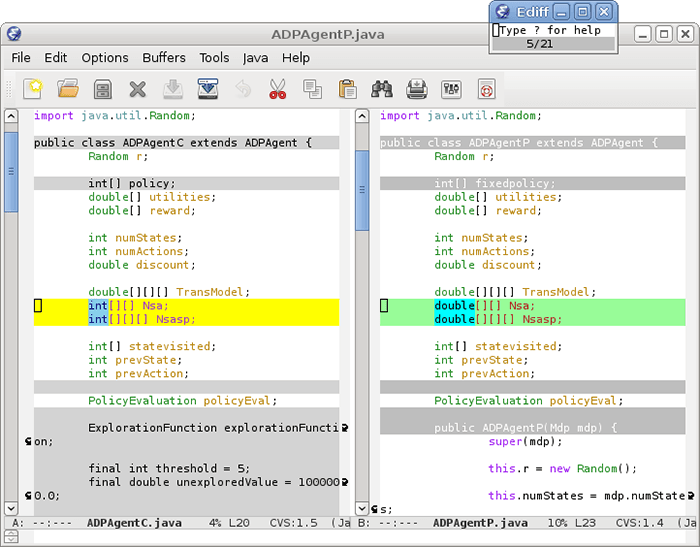
Task: Print buffer using the printer icon
Action: pos(416,89)
